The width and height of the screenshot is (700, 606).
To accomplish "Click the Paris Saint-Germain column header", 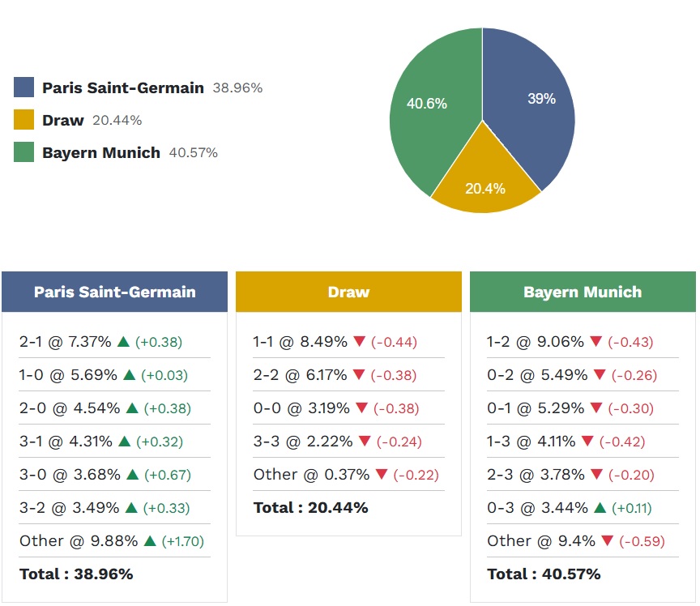I will click(114, 292).
